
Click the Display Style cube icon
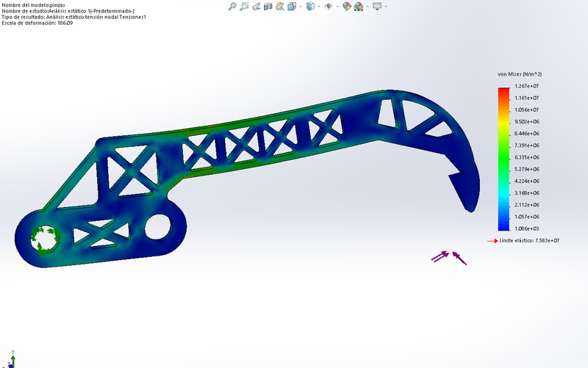[x=310, y=7]
